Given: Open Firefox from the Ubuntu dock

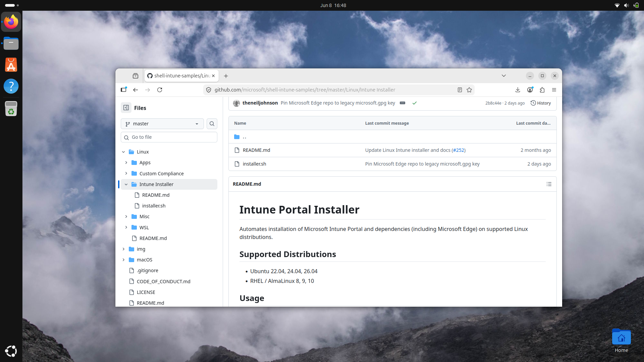Looking at the screenshot, I should pyautogui.click(x=11, y=22).
